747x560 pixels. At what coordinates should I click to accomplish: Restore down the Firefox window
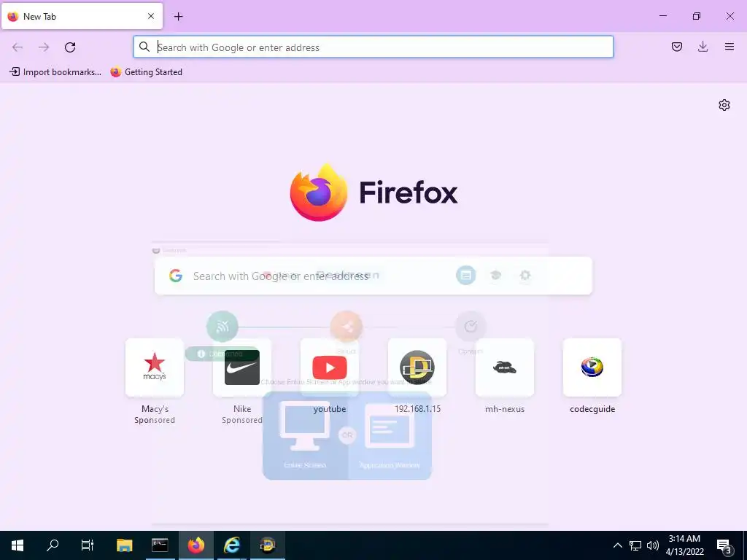pyautogui.click(x=697, y=16)
